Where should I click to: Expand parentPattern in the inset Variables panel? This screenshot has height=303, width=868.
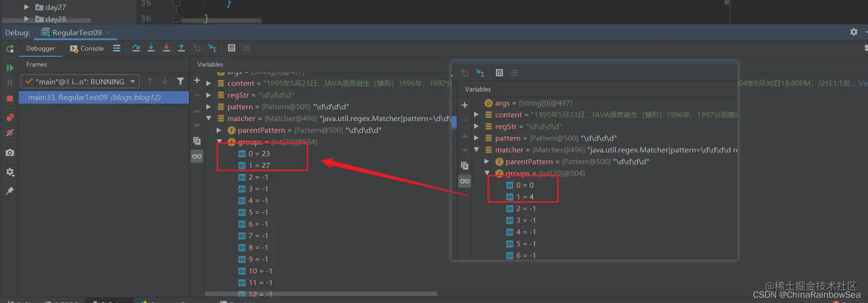[x=487, y=162]
